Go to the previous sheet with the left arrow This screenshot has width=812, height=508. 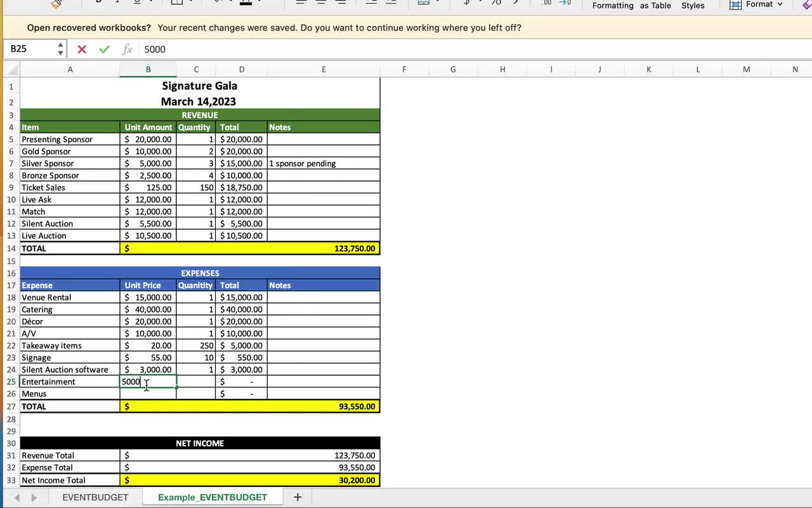tap(17, 497)
